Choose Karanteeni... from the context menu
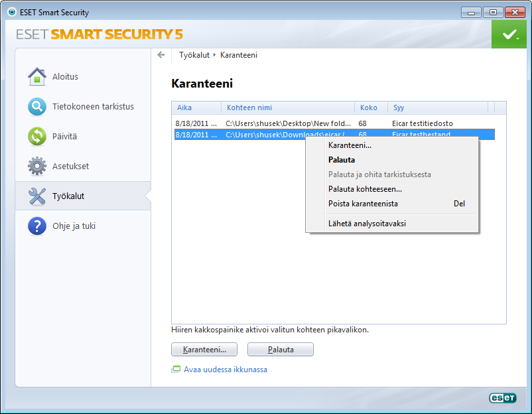The height and width of the screenshot is (414, 532). click(x=392, y=145)
